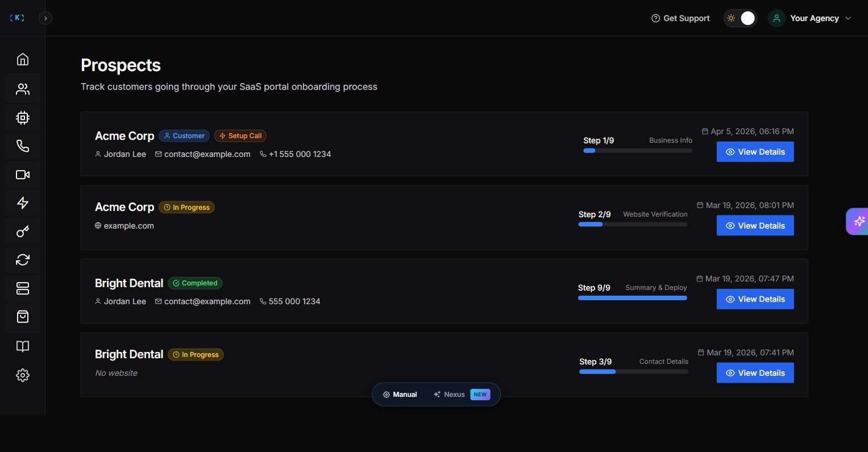Click the Mar 19, 2026, 07:41 PM date
The width and height of the screenshot is (868, 452).
pos(750,353)
